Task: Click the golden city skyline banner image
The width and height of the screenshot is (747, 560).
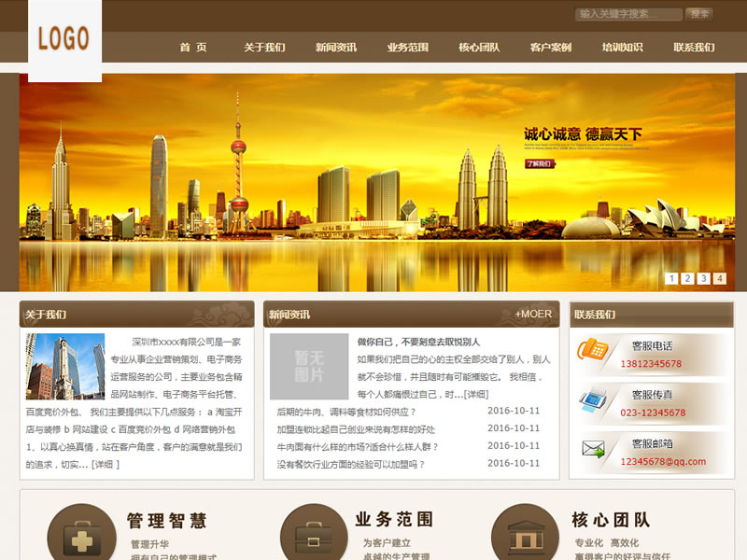Action: click(x=377, y=182)
